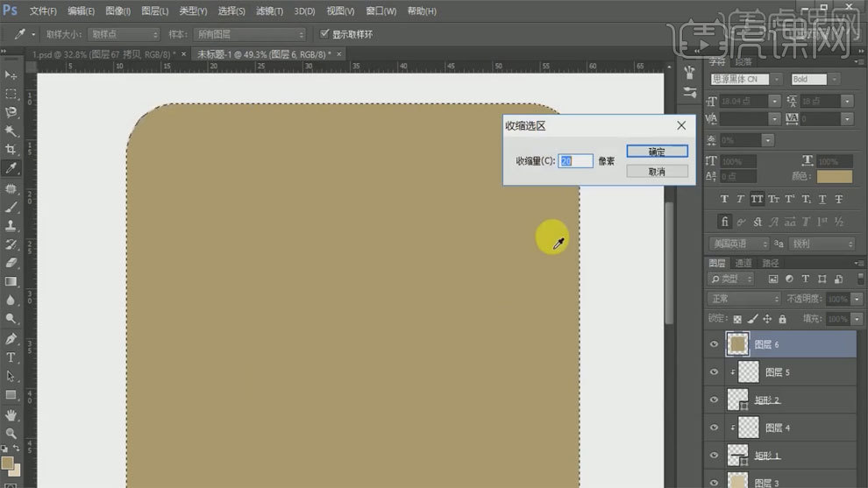Select the Lasso tool

(x=11, y=112)
